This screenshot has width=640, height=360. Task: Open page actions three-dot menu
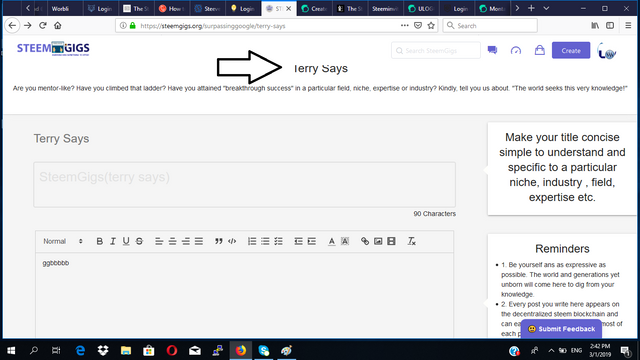(404, 25)
